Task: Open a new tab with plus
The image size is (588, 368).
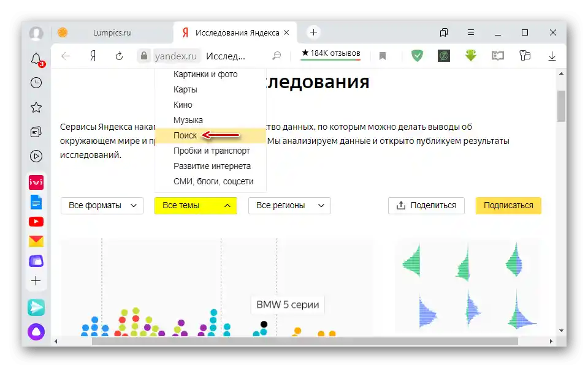Action: tap(313, 32)
